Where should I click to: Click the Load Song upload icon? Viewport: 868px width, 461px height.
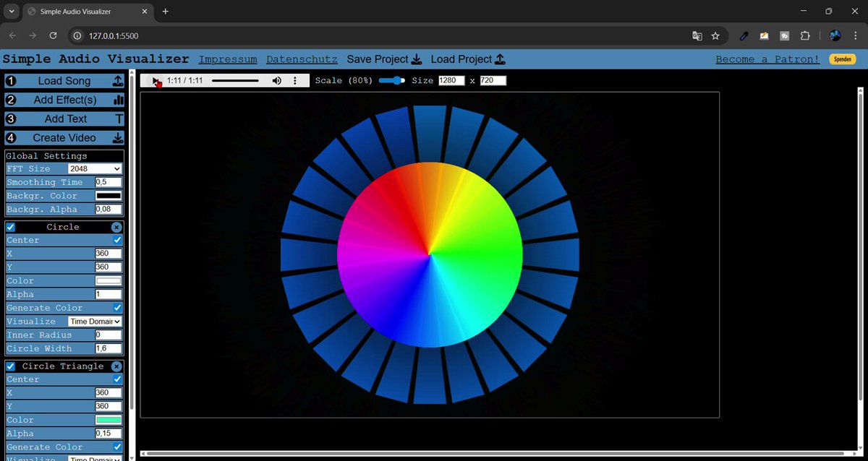tap(118, 81)
